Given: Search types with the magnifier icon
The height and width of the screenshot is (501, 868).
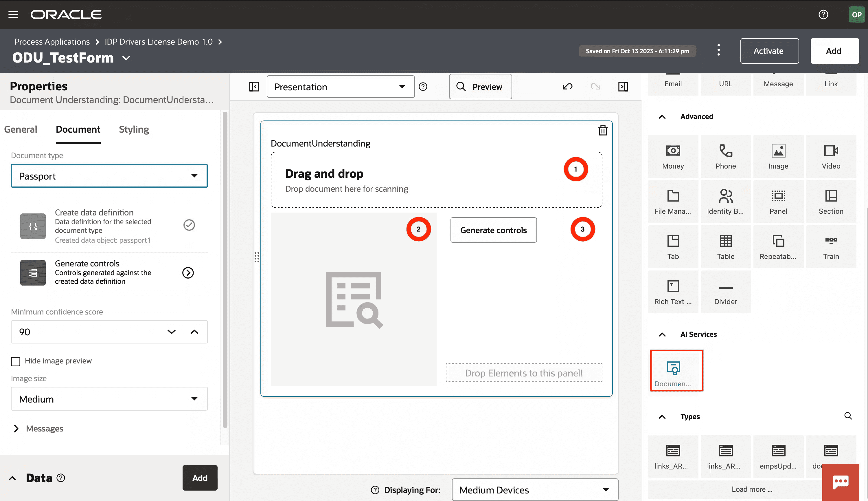Looking at the screenshot, I should coord(848,416).
